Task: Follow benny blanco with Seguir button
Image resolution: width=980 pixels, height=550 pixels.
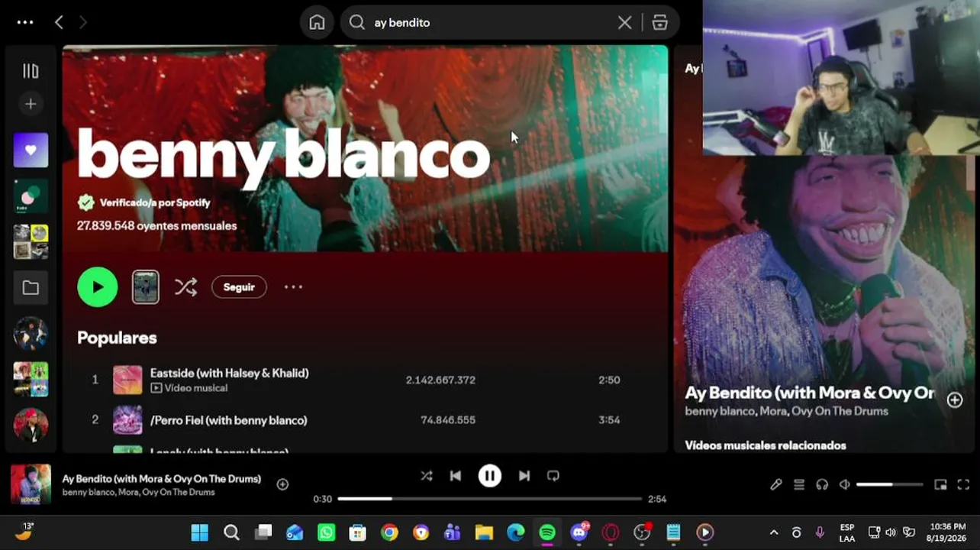Action: pos(239,287)
